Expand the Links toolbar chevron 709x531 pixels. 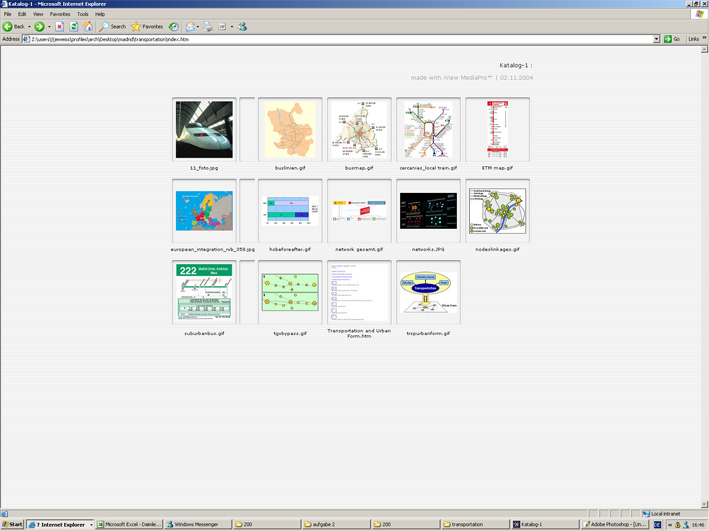[x=704, y=39]
